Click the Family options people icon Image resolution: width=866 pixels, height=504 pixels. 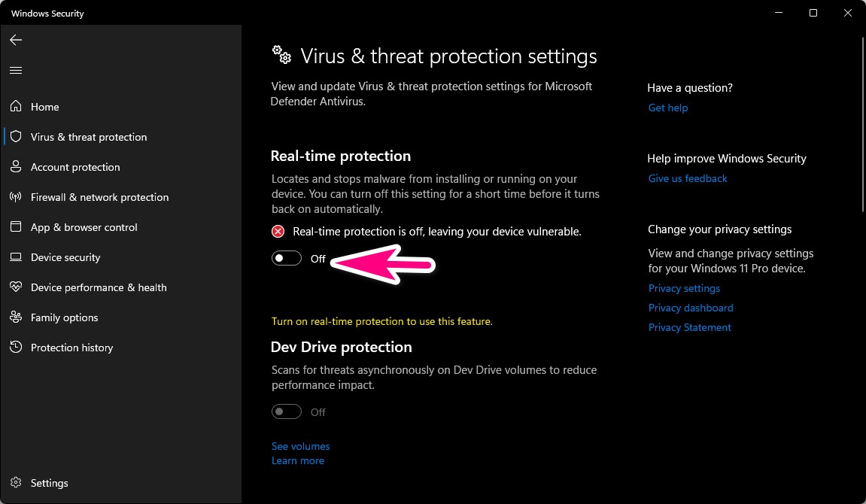pos(16,317)
